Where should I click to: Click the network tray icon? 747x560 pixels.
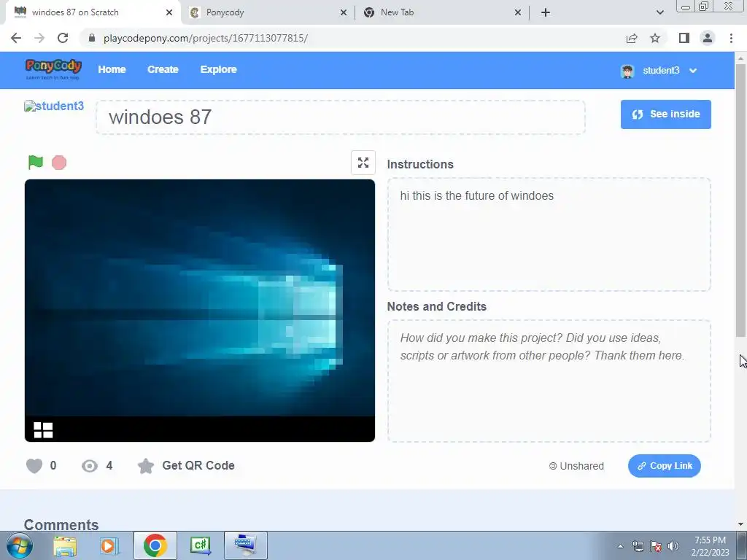638,546
